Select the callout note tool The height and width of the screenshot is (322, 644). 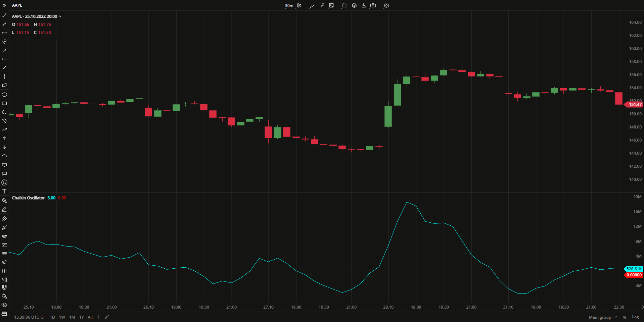pos(4,165)
